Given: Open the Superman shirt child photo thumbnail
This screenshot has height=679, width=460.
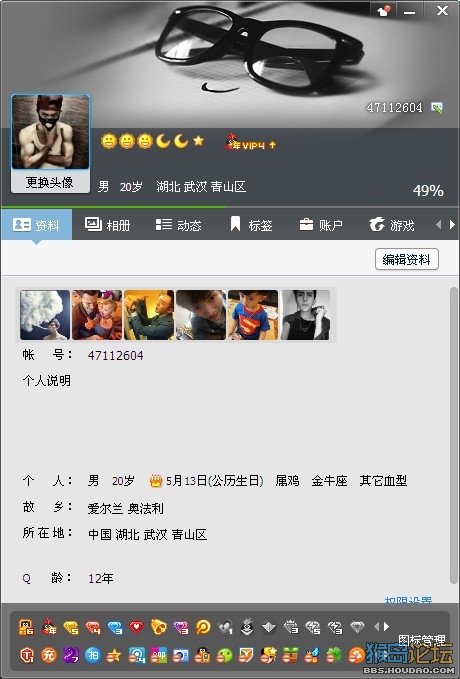Looking at the screenshot, I should click(253, 315).
